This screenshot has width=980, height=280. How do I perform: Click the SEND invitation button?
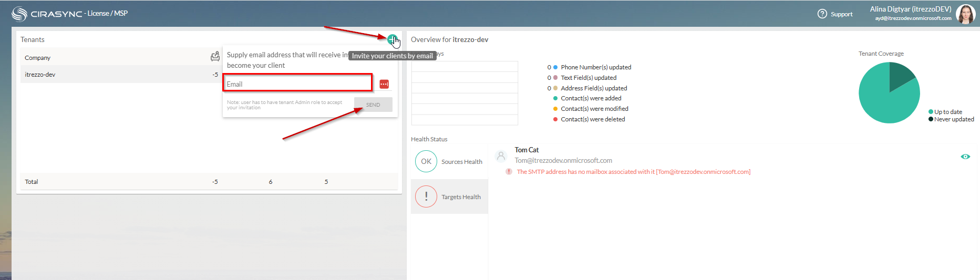pyautogui.click(x=373, y=105)
